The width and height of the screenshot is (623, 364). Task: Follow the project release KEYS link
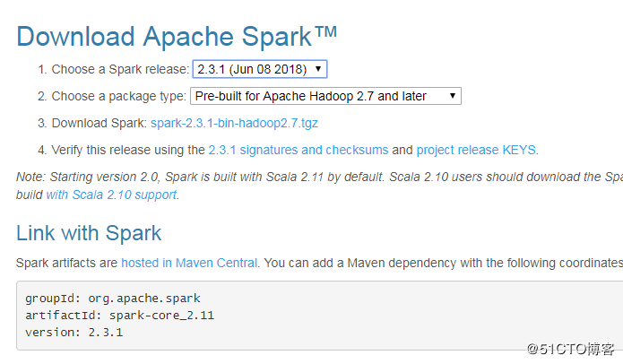[476, 150]
